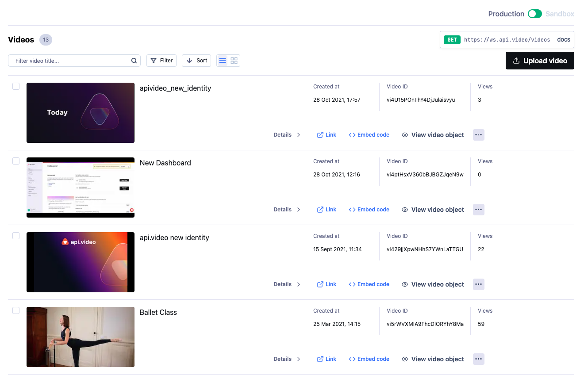Open Link for New Dashboard video
The width and height of the screenshot is (588, 375).
click(327, 210)
